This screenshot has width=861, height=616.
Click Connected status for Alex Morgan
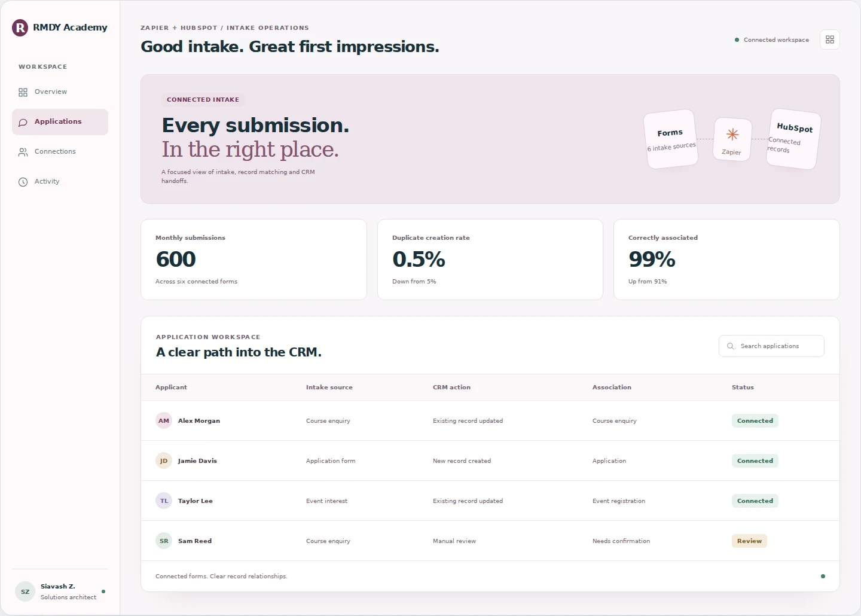pos(755,420)
